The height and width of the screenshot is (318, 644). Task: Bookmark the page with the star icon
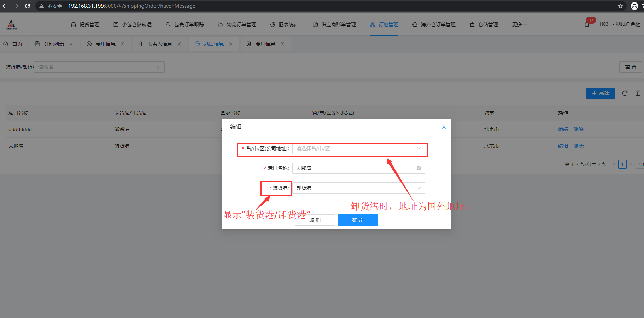tap(620, 6)
